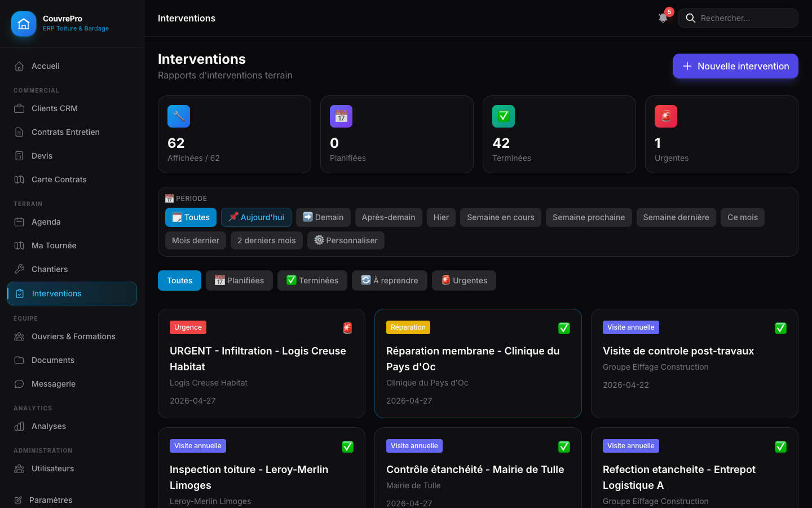Click the calendar icon in Planifiées card
This screenshot has width=812, height=508.
[341, 116]
